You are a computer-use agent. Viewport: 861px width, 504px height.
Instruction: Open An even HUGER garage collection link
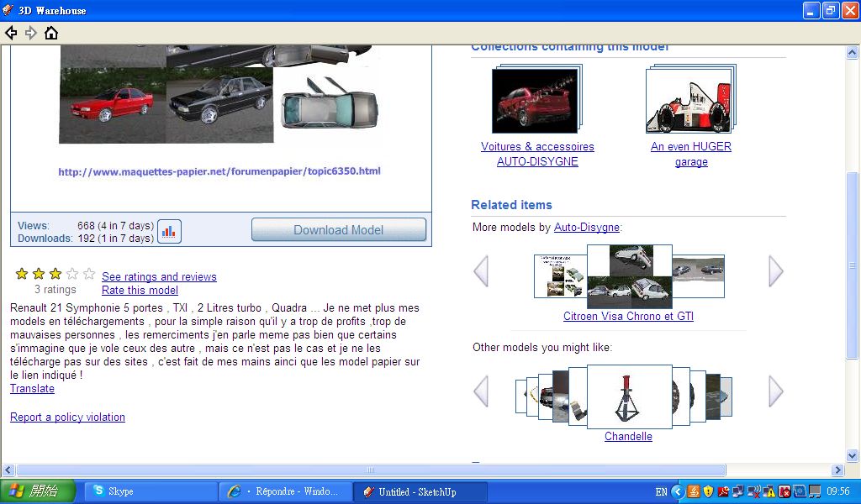(x=691, y=154)
